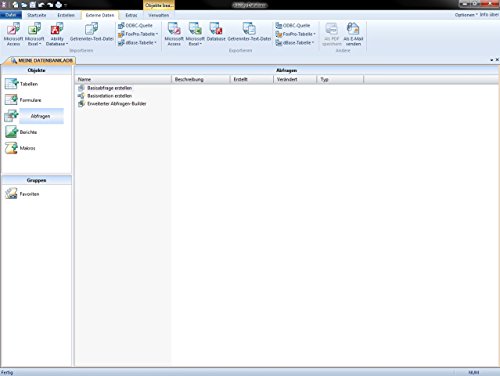Import data from Microsoft Access
The width and height of the screenshot is (500, 376).
pyautogui.click(x=13, y=34)
